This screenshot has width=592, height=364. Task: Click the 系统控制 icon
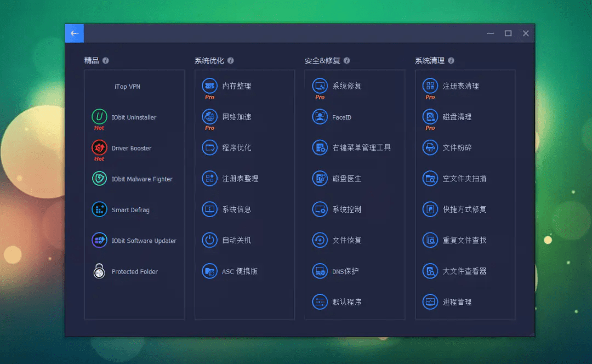(x=320, y=209)
